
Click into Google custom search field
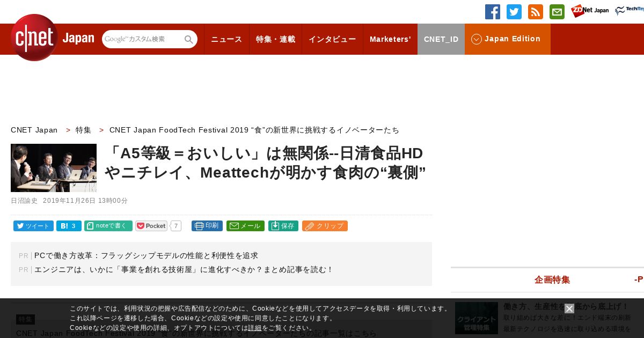[x=143, y=39]
